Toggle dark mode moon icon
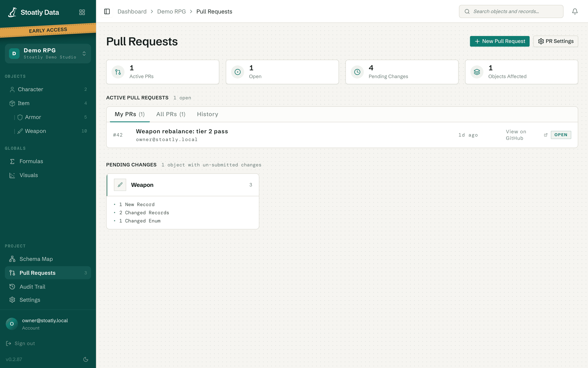588x368 pixels. coord(86,359)
